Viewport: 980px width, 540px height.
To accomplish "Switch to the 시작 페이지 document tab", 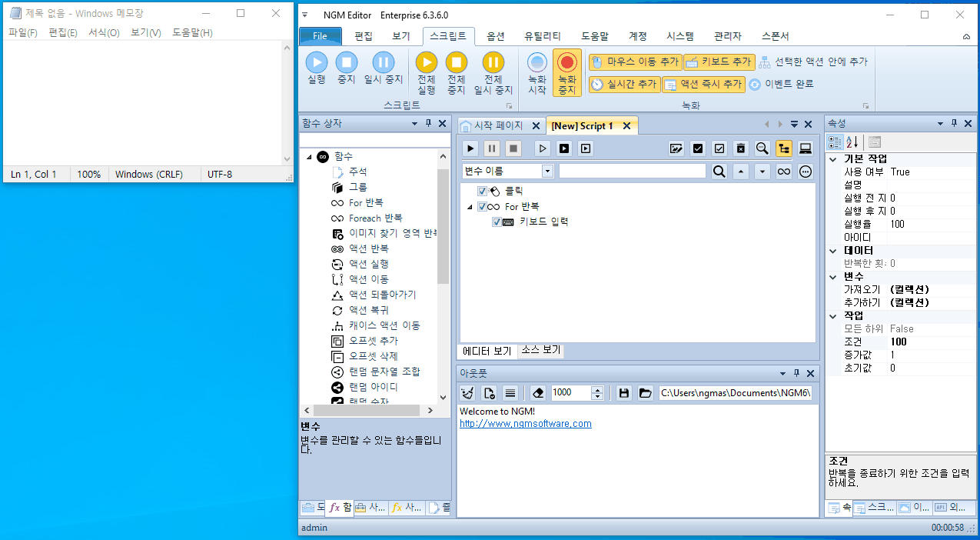I will [x=500, y=125].
